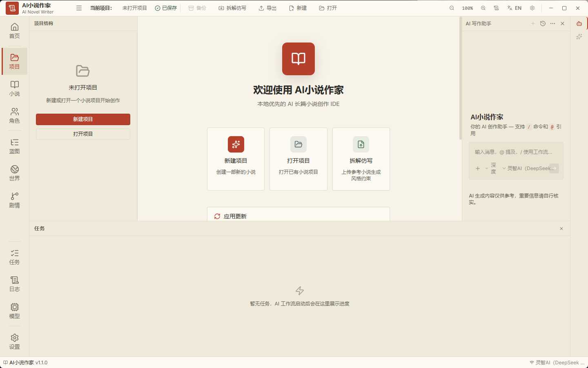Click the add attachment plus in chat input
This screenshot has height=368, width=588.
[478, 168]
